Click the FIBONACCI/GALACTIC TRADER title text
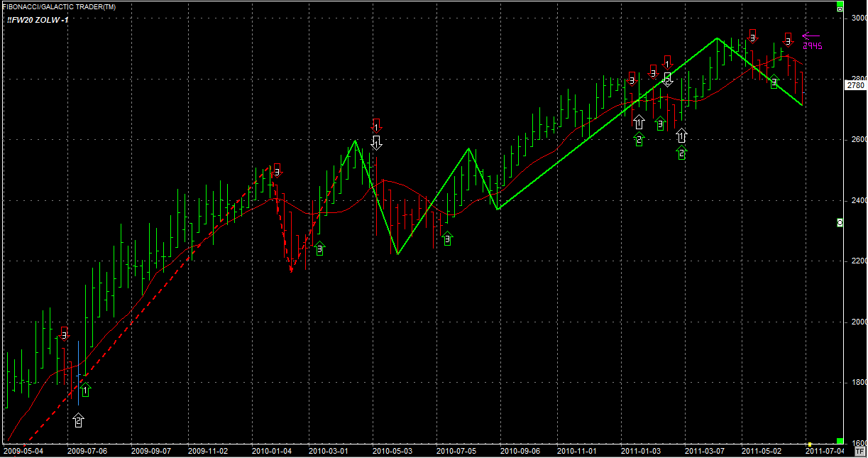The image size is (868, 458). [59, 6]
